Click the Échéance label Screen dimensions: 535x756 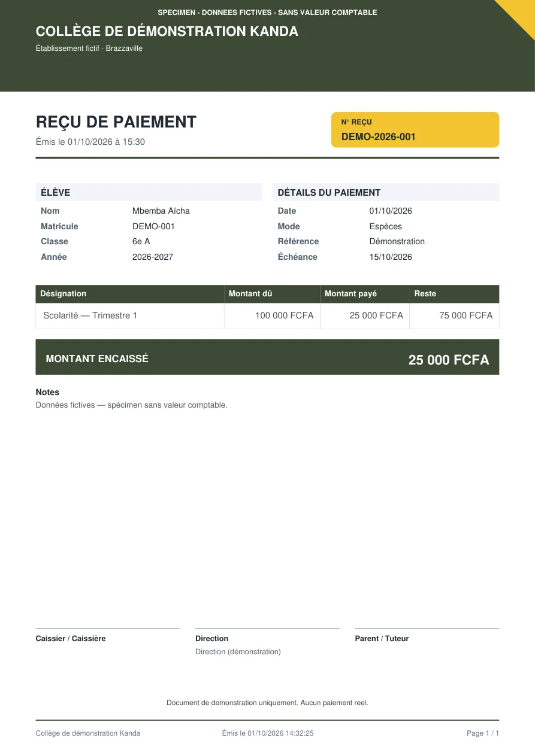(298, 257)
